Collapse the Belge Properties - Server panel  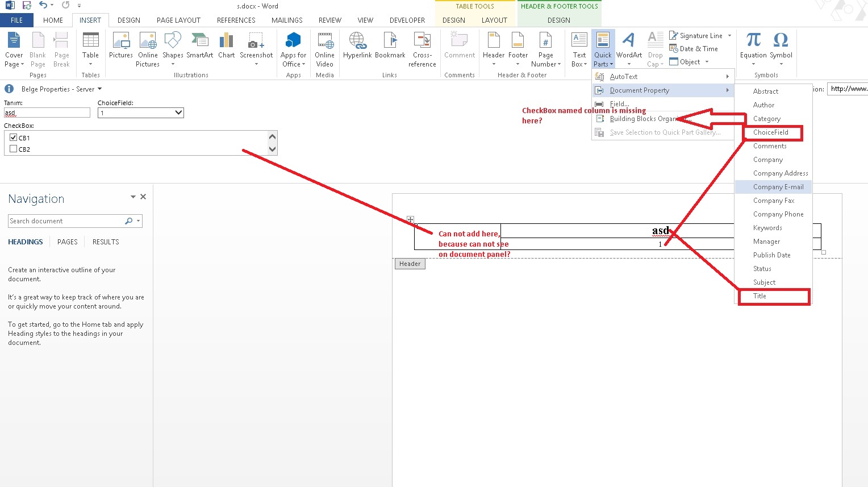[99, 89]
